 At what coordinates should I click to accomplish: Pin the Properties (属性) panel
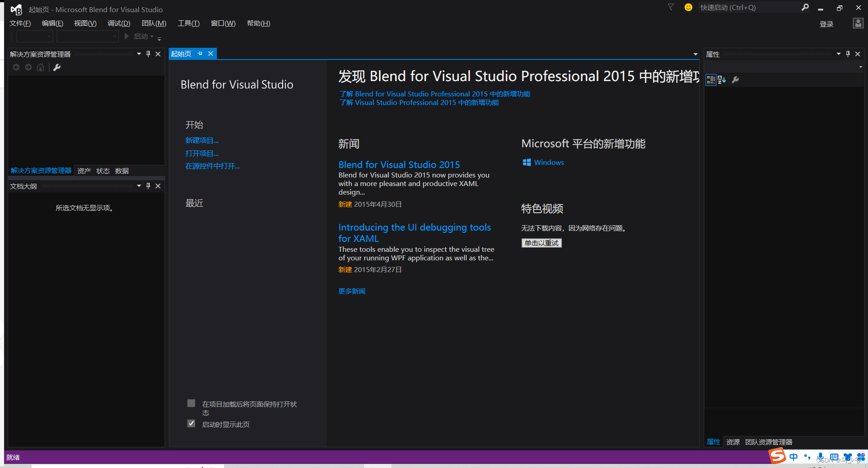848,54
